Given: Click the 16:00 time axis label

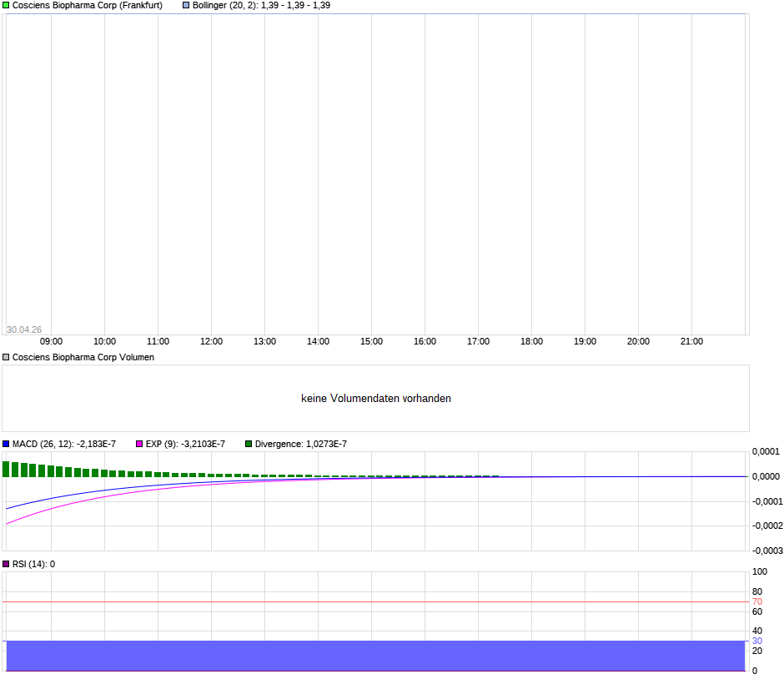Looking at the screenshot, I should [425, 341].
